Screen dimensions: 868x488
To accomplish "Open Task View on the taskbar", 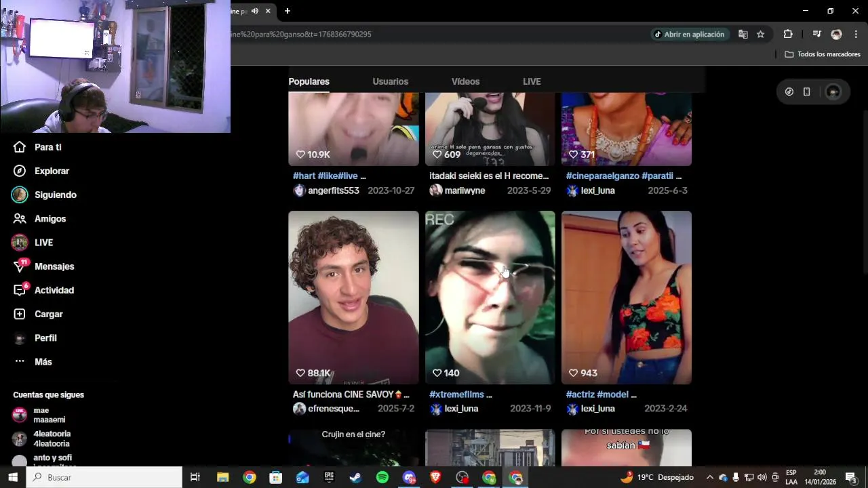I will click(195, 477).
